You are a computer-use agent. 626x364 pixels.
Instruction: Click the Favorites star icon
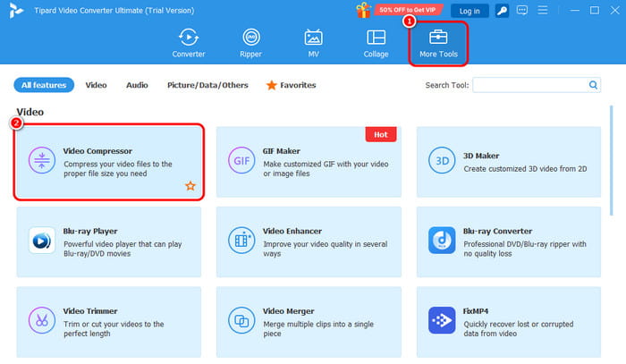pyautogui.click(x=272, y=85)
